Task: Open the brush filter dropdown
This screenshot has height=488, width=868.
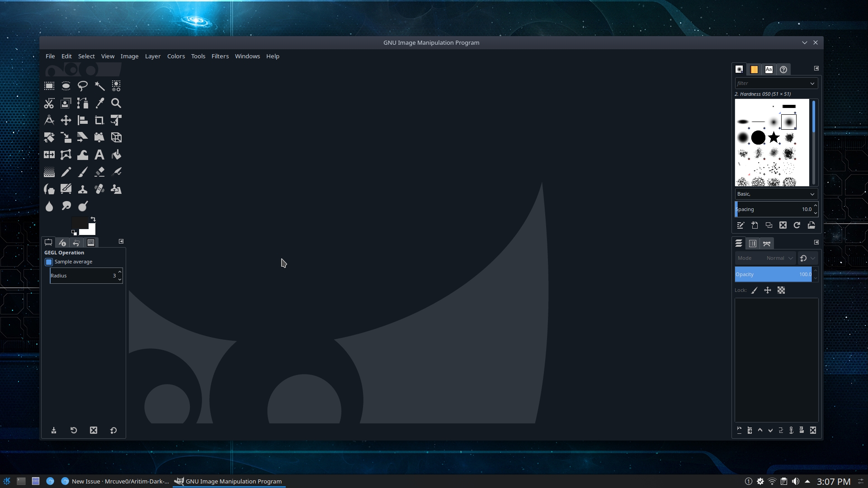Action: [x=812, y=83]
